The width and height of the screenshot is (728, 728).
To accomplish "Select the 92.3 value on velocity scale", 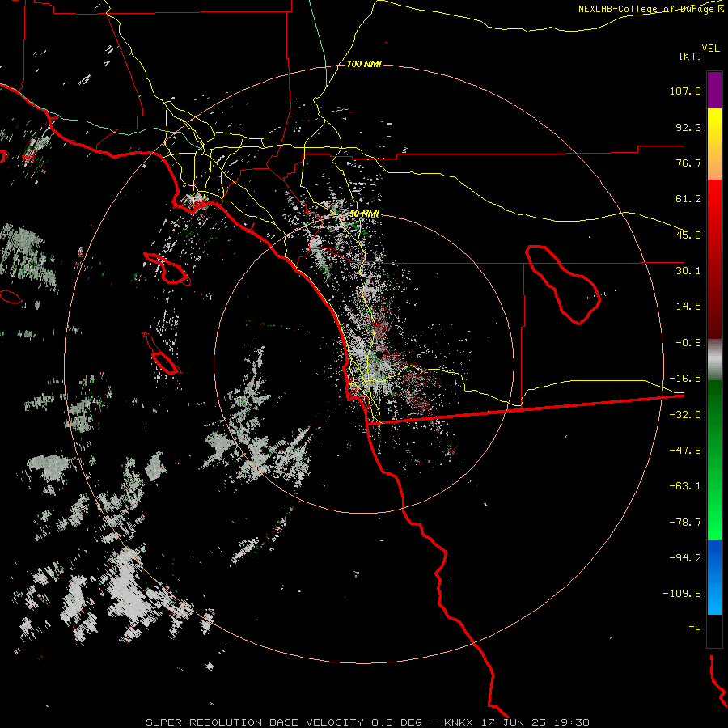I will click(688, 127).
